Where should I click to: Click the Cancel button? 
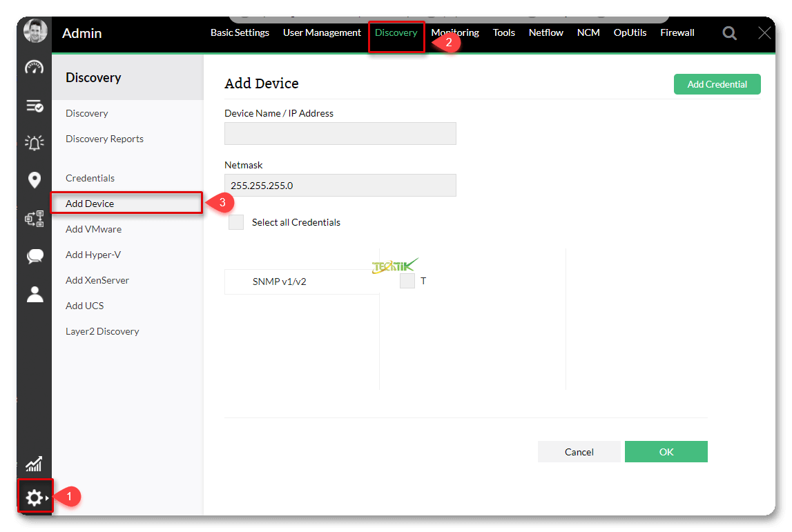pyautogui.click(x=579, y=452)
